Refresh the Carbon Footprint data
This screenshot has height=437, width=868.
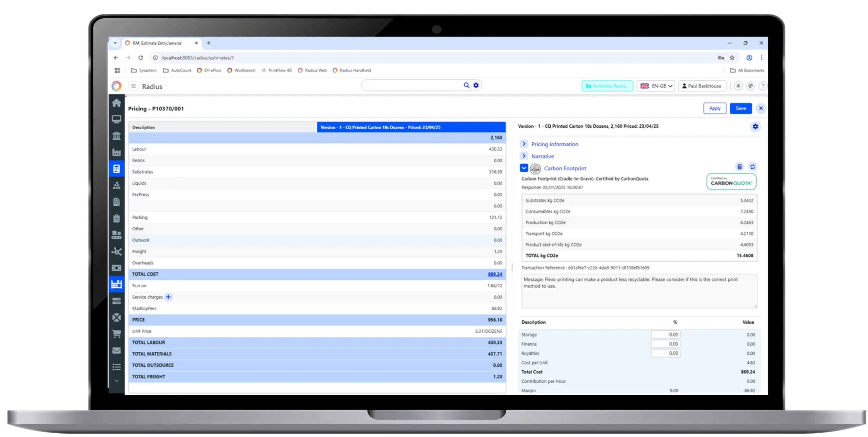tap(752, 166)
